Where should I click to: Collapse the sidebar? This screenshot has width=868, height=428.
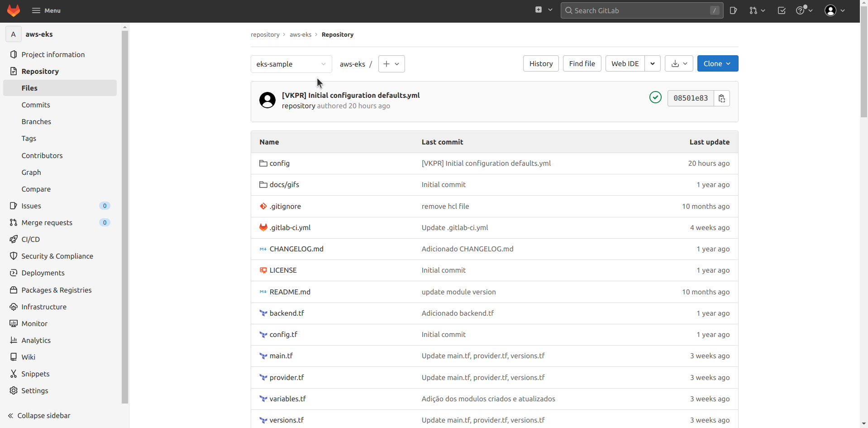[x=39, y=415]
